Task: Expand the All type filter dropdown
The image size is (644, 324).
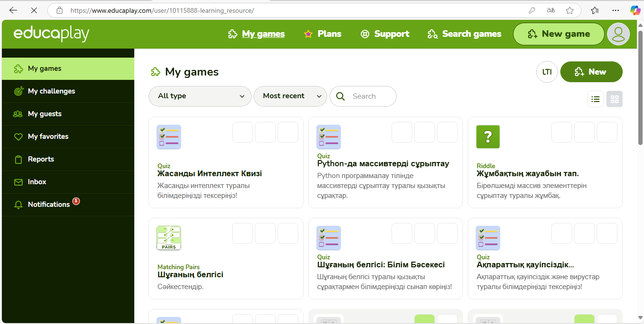Action: [200, 96]
